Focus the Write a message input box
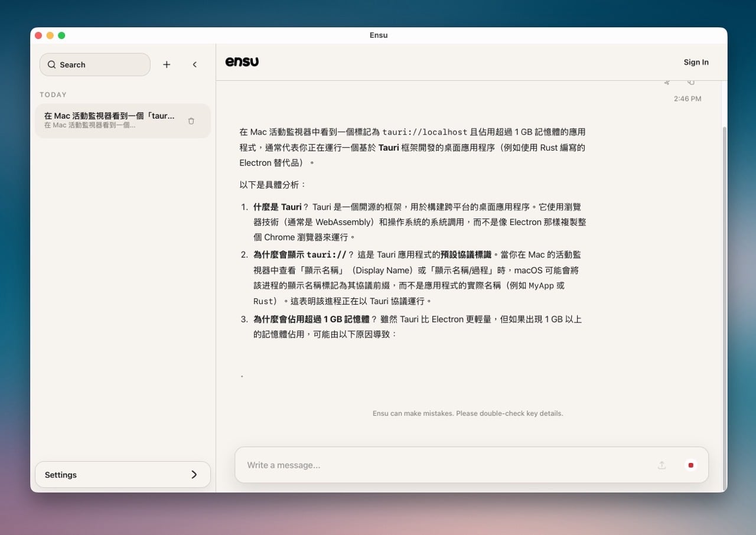This screenshot has height=535, width=756. pos(443,465)
